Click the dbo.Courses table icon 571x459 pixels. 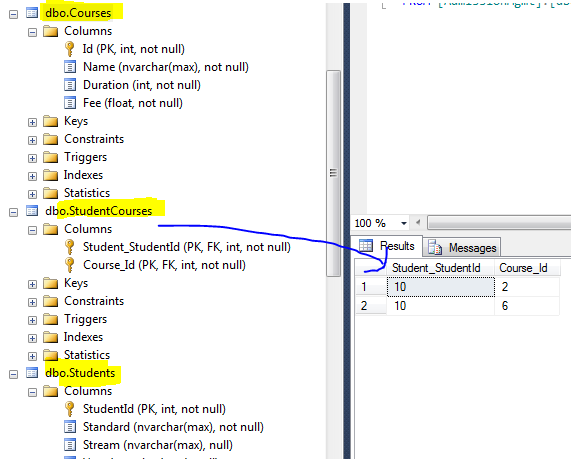click(x=32, y=13)
